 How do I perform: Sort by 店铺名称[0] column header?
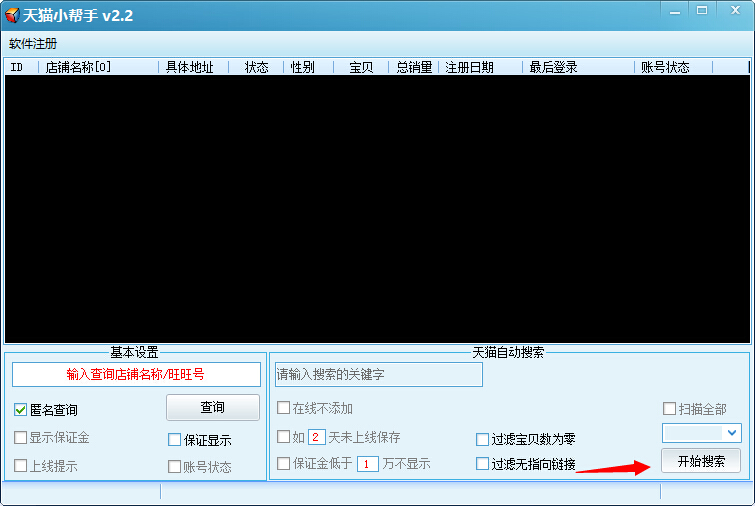coord(99,67)
